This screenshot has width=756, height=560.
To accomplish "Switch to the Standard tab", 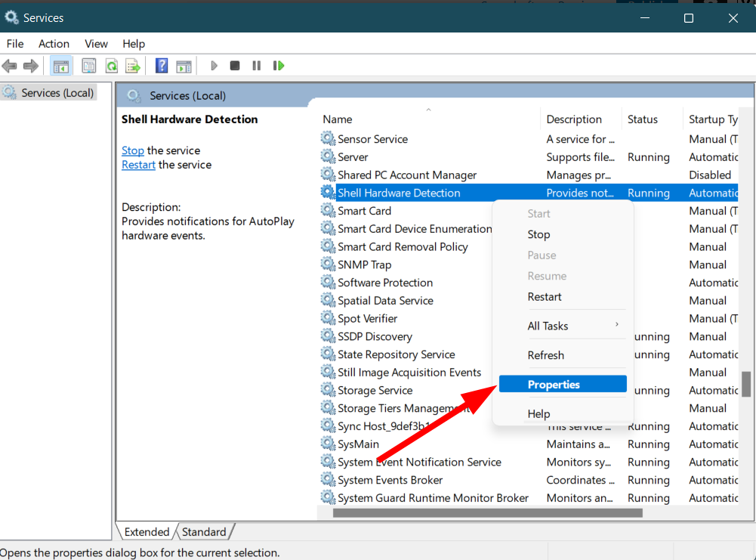I will 204,532.
